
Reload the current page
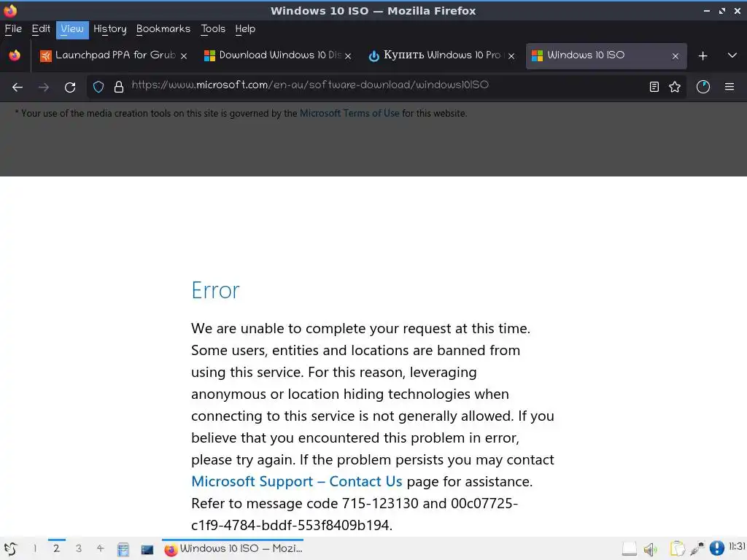(70, 87)
